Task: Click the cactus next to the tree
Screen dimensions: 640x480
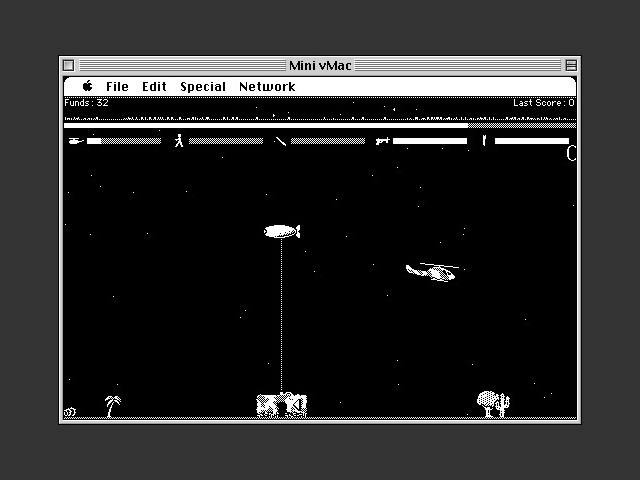Action: (504, 405)
